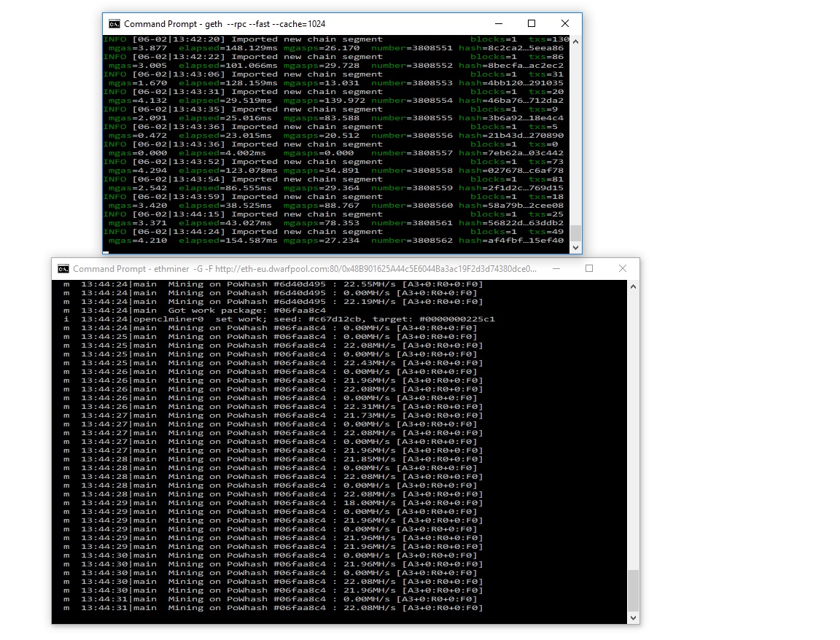Viewport: 840px width, 640px height.
Task: Maximize the ethminer Command Prompt window
Action: coord(589,268)
